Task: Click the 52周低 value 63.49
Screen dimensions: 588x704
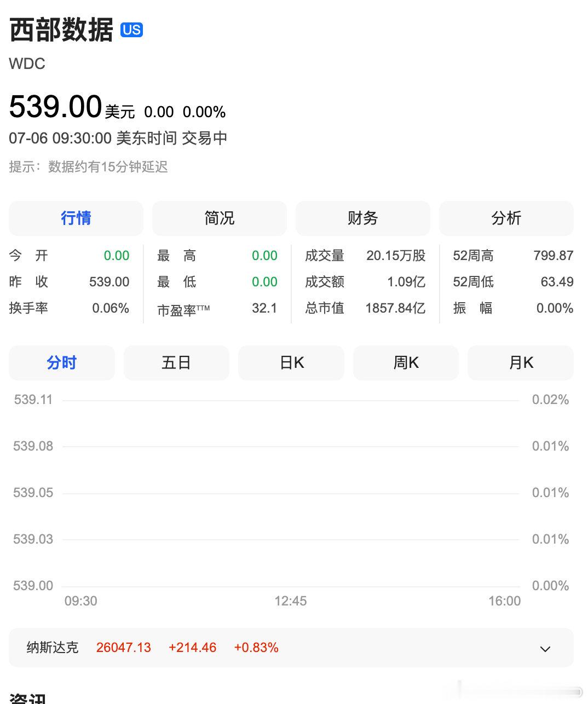Action: tap(557, 282)
